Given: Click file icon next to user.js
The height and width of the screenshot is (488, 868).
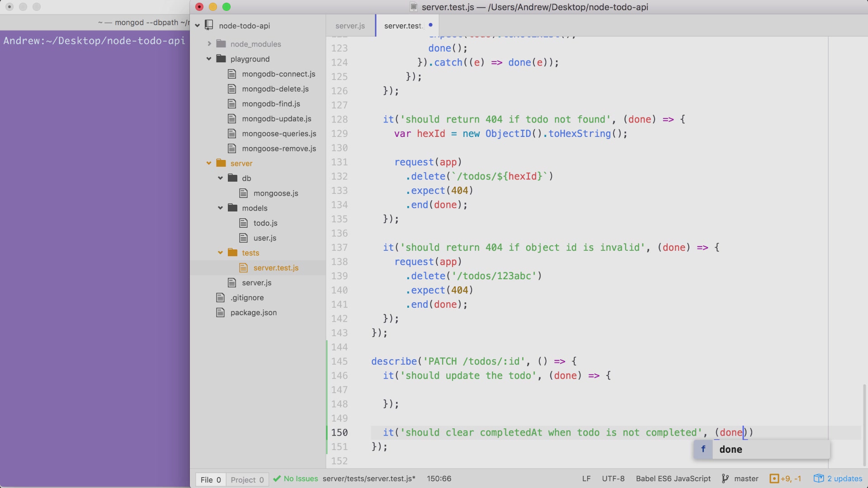Looking at the screenshot, I should pos(244,238).
